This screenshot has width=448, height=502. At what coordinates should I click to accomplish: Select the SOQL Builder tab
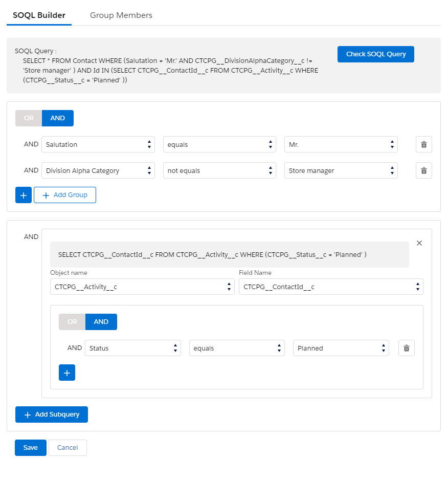click(x=39, y=15)
